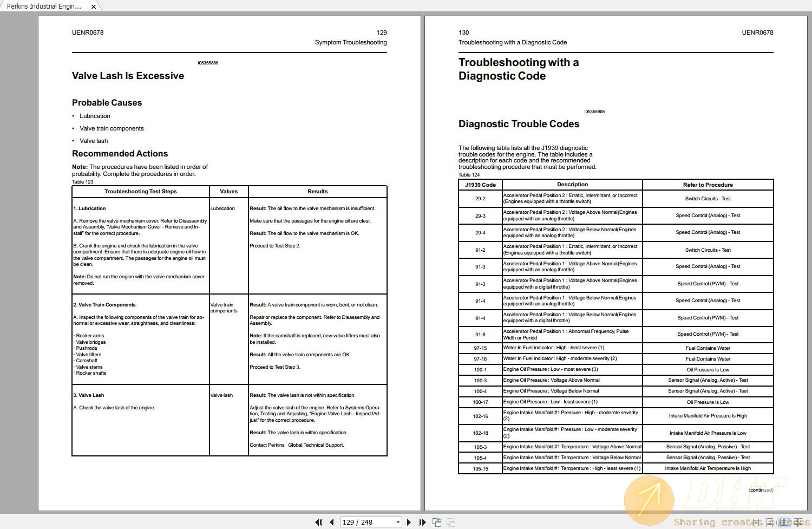812x529 pixels.
Task: Click the Troubleshooting Test Steps column header
Action: pos(141,191)
